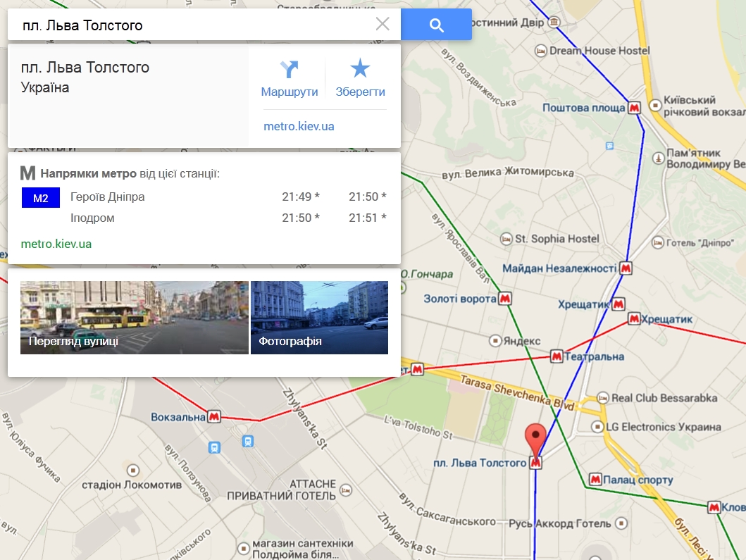746x560 pixels.
Task: Click the St. Sophia Hostel marker
Action: click(x=506, y=239)
